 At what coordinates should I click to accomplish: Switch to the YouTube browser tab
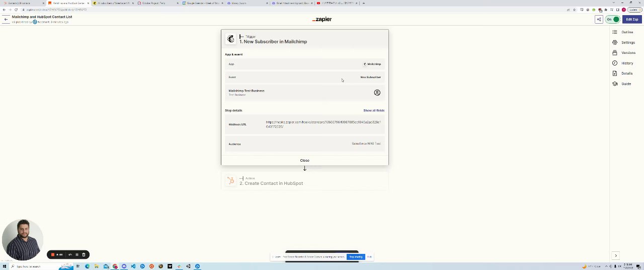click(338, 3)
